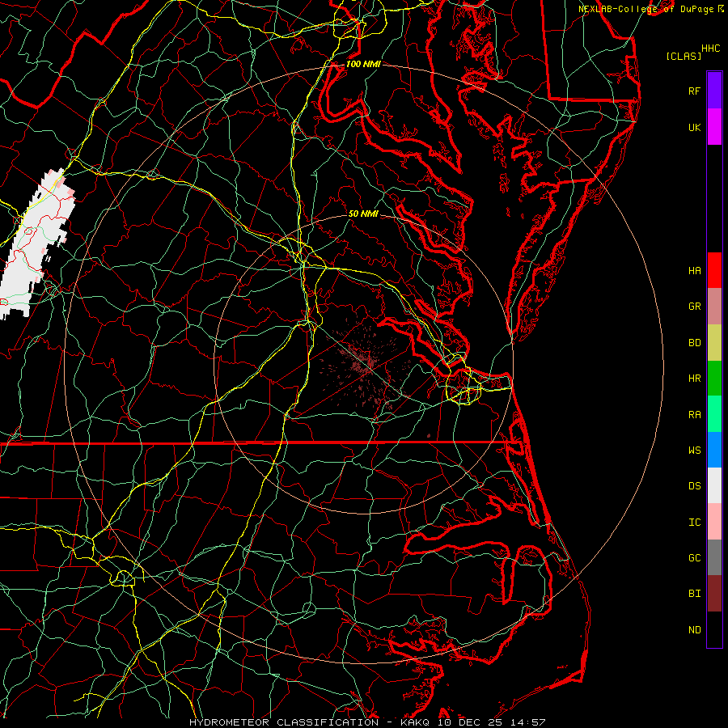Pick the RA light green swatch
Screen dimensions: 728x728
tap(714, 414)
